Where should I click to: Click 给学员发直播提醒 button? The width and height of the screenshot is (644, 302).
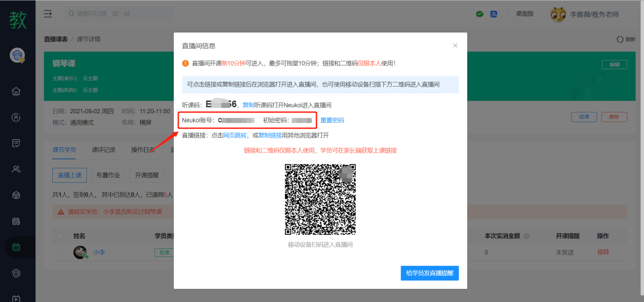point(430,273)
